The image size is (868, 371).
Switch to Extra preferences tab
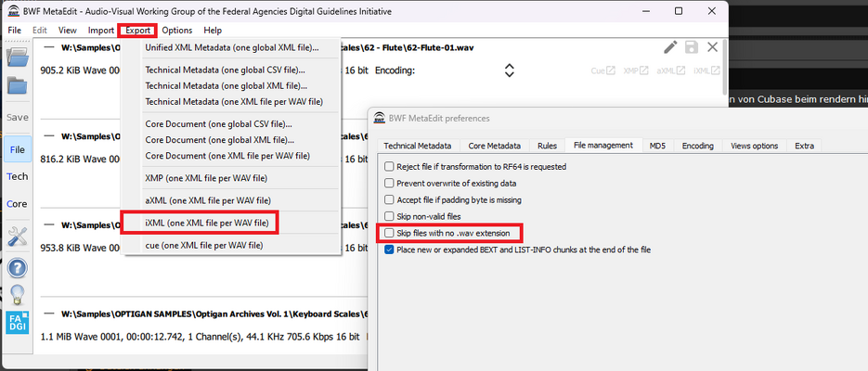point(804,146)
